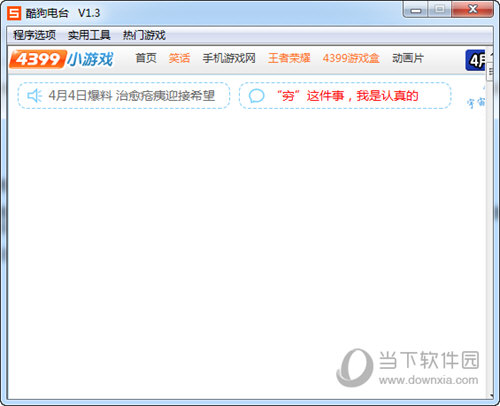Close the 酷狗电台 window
The height and width of the screenshot is (406, 500).
pyautogui.click(x=473, y=9)
